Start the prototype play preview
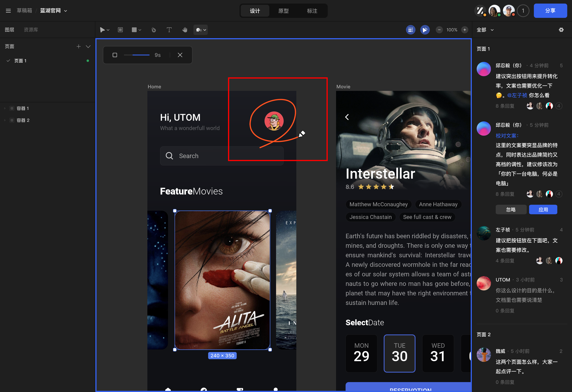 point(425,30)
